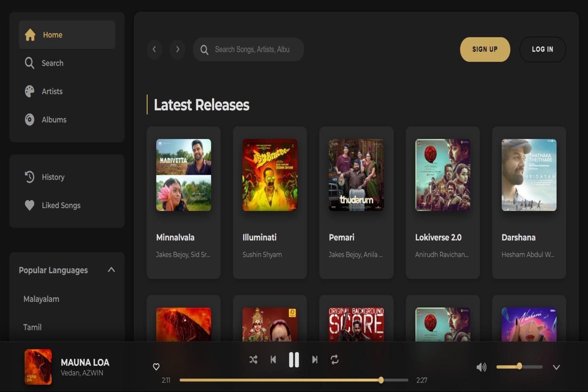Open the Darshana album cover

point(529,175)
